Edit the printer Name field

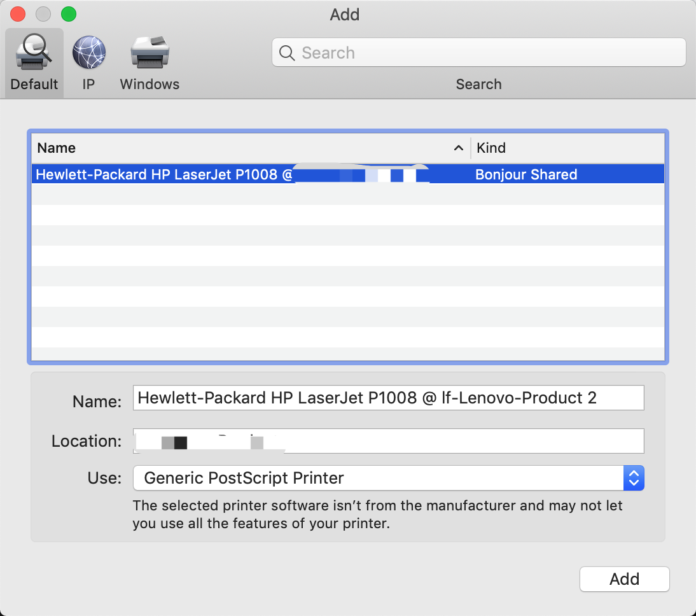click(388, 398)
